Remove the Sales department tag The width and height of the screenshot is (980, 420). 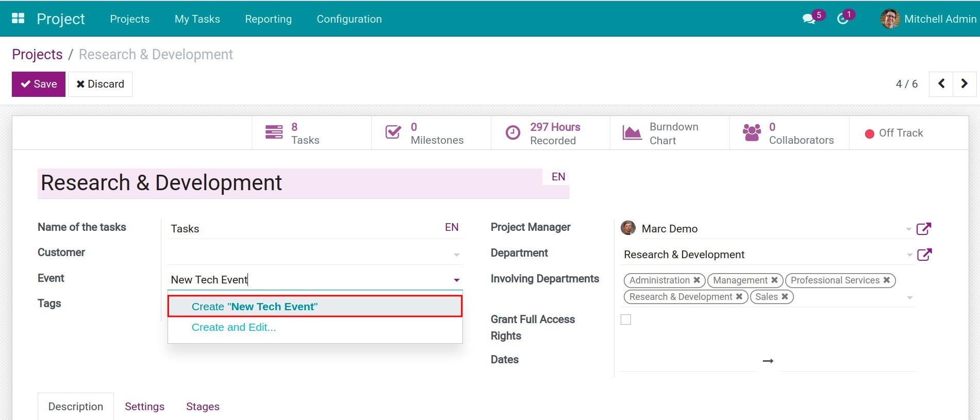tap(785, 297)
